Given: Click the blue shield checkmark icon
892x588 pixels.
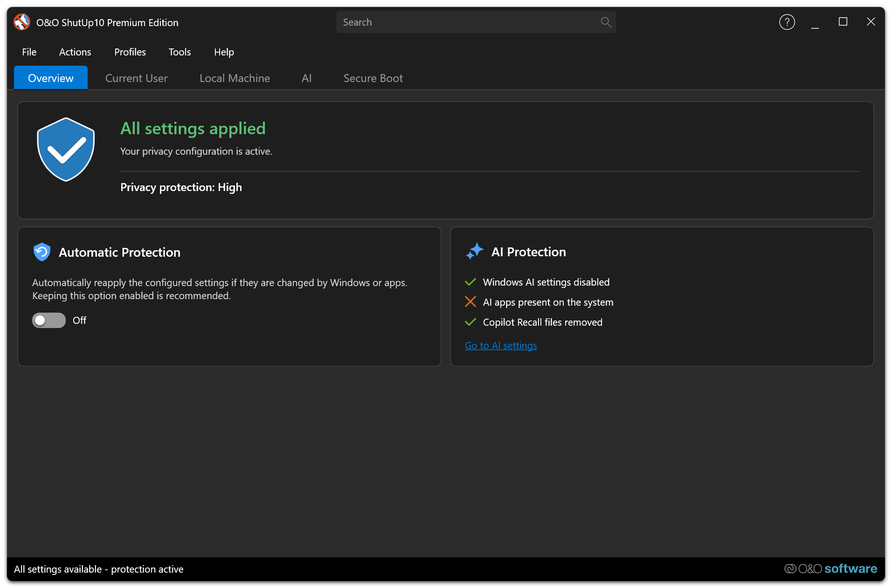Looking at the screenshot, I should [66, 150].
